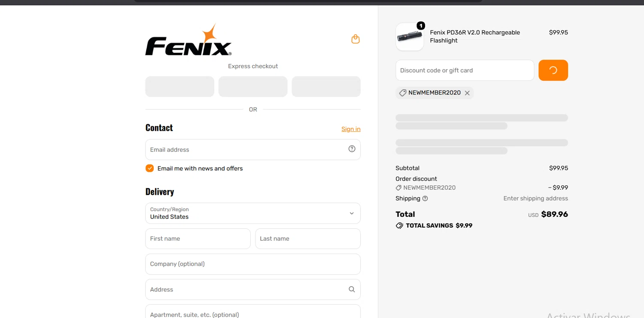This screenshot has height=318, width=644.
Task: Click the Total Savings tag icon
Action: pos(399,225)
